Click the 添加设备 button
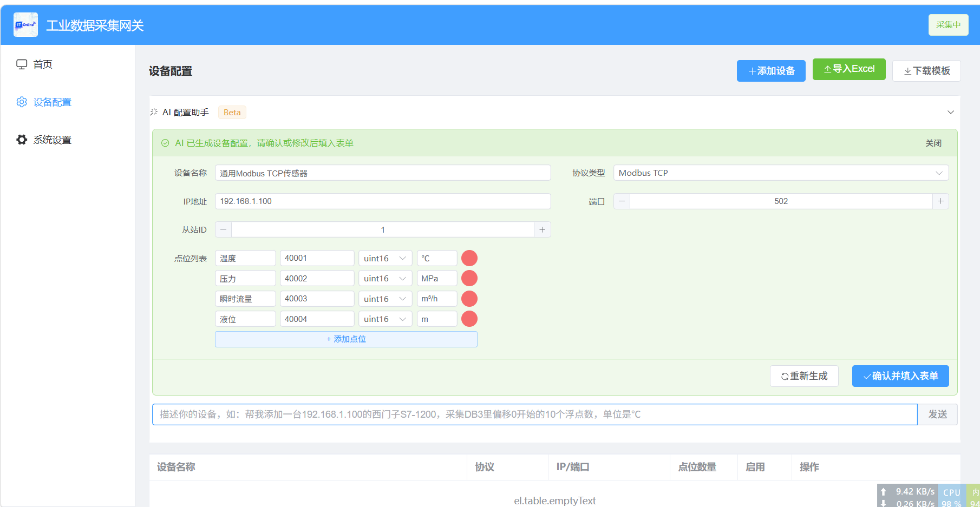This screenshot has width=980, height=507. [771, 71]
